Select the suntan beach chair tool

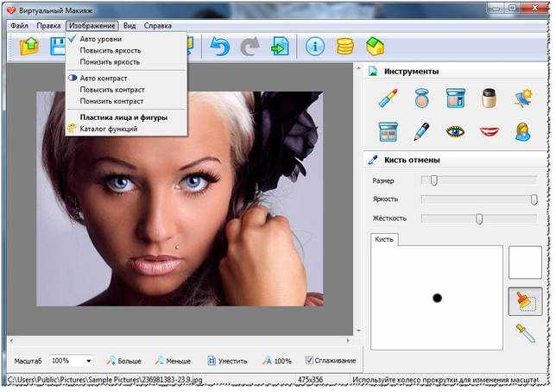pyautogui.click(x=523, y=98)
